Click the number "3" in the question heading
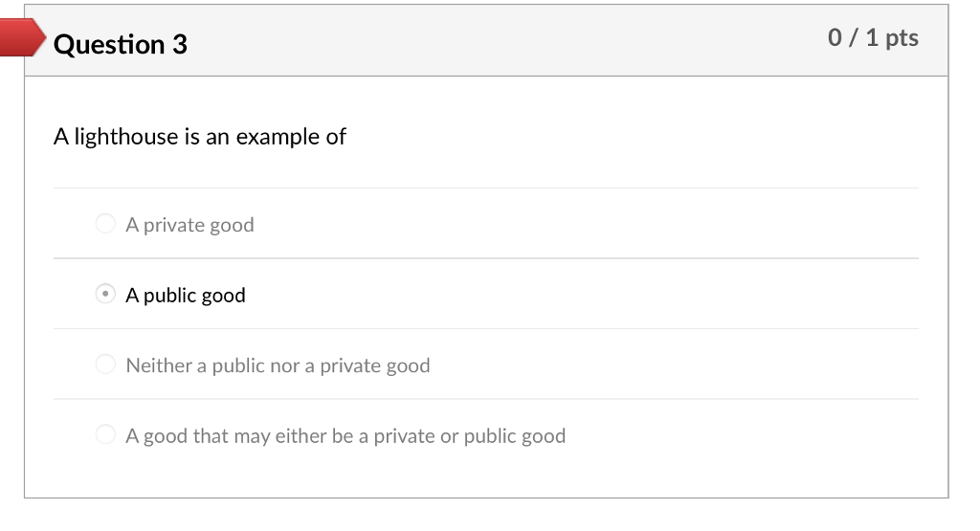Image resolution: width=980 pixels, height=531 pixels. coord(180,44)
